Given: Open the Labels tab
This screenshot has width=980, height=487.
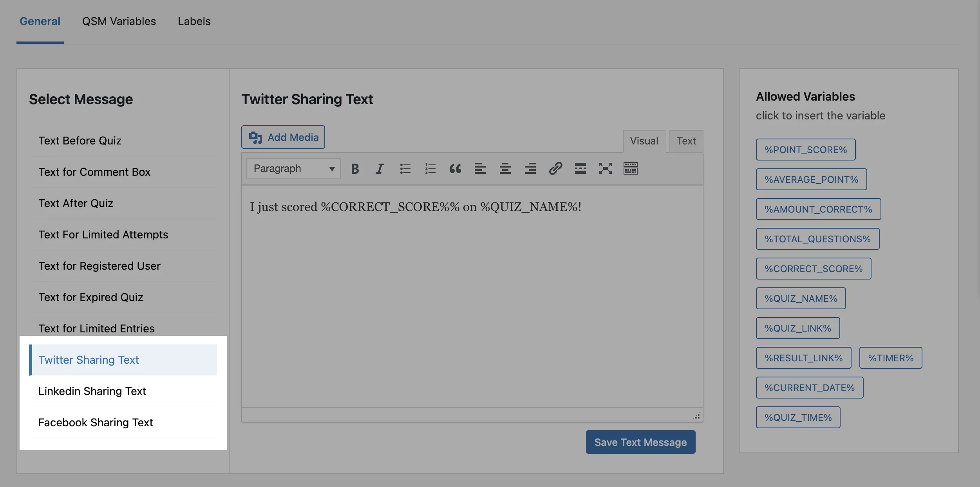Looking at the screenshot, I should [x=194, y=22].
